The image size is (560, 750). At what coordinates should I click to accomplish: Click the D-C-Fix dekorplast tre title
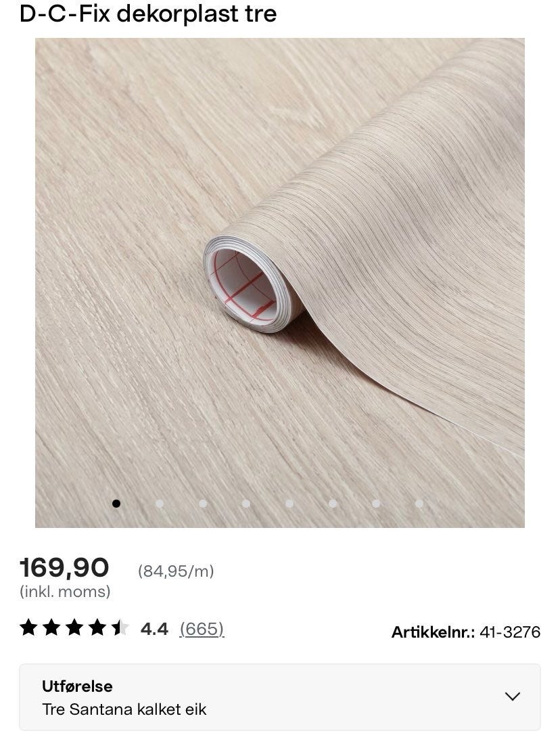[148, 13]
